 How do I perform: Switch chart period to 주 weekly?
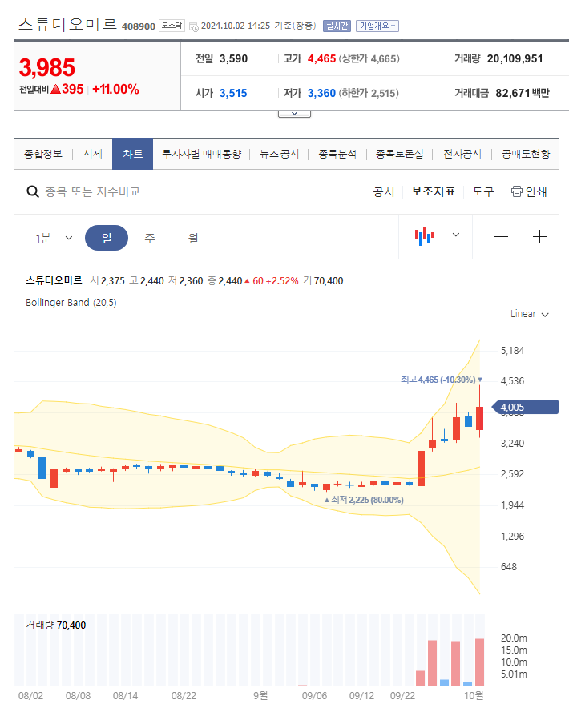tap(151, 235)
